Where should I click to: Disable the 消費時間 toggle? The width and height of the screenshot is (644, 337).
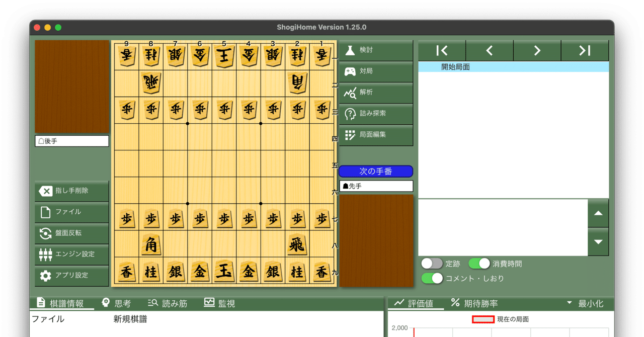479,263
